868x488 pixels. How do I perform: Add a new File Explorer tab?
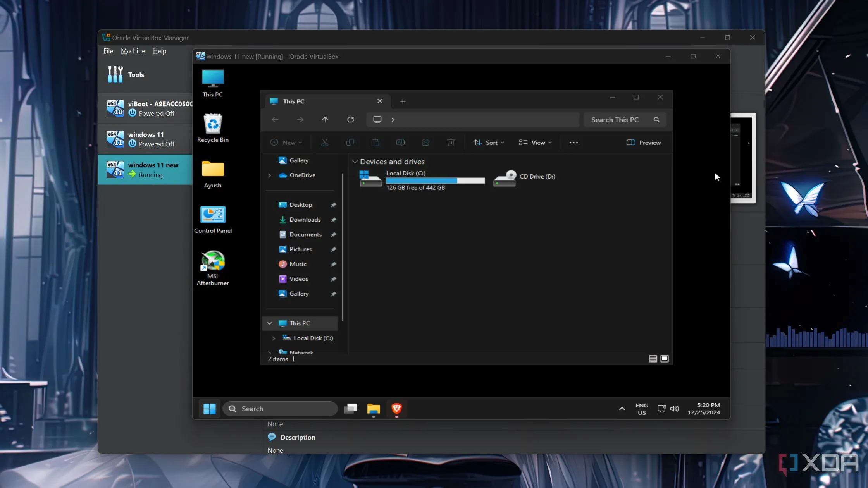tap(403, 101)
